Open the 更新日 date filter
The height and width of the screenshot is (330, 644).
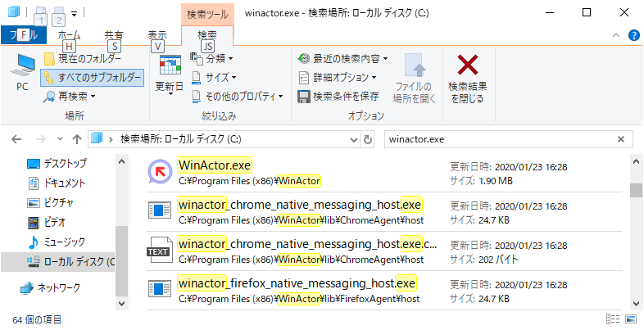point(170,75)
